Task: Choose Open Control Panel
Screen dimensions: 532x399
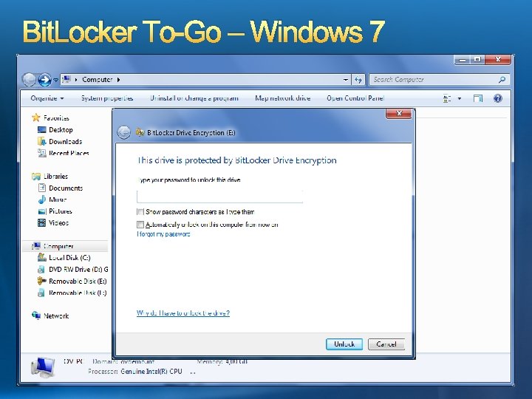Action: [x=355, y=98]
